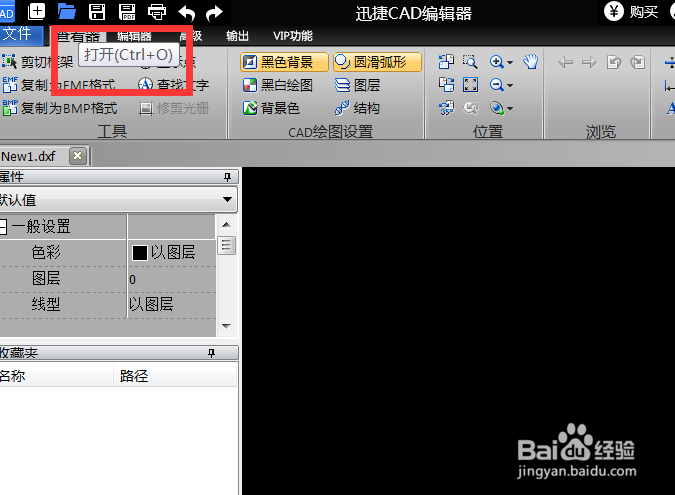The height and width of the screenshot is (495, 675).
Task: Select the 剪切框架 clip frame tool
Action: click(37, 62)
